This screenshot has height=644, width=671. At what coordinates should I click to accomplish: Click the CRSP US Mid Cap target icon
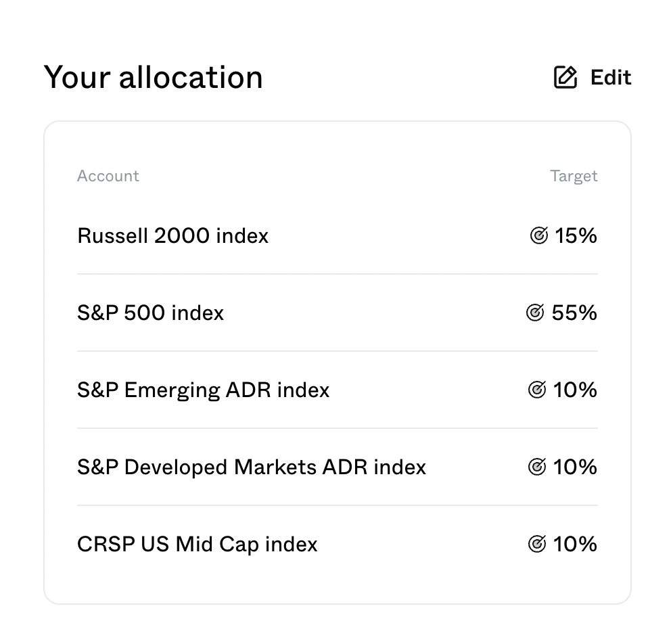(536, 544)
